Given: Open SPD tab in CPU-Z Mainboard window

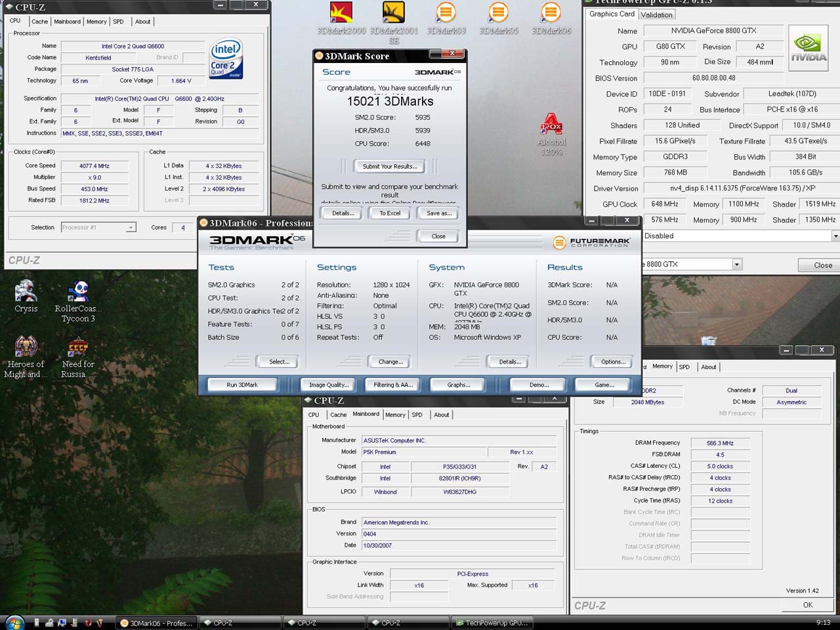Looking at the screenshot, I should pos(417,415).
